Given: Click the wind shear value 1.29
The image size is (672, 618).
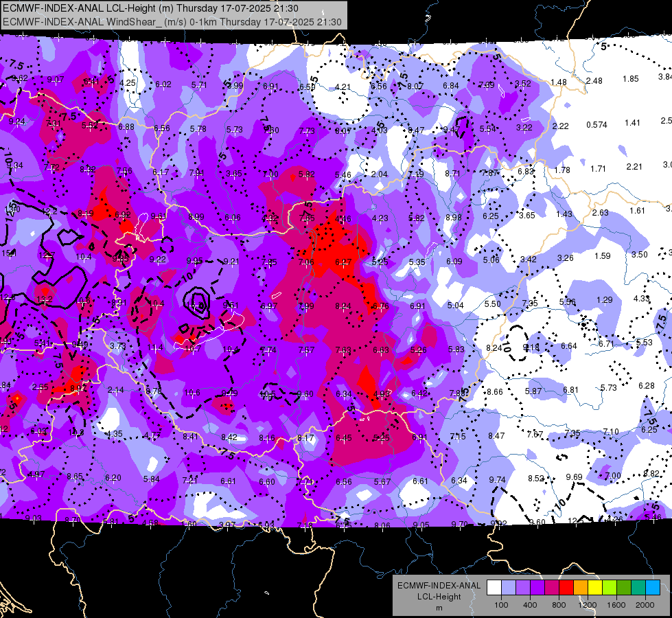Looking at the screenshot, I should pyautogui.click(x=605, y=300).
